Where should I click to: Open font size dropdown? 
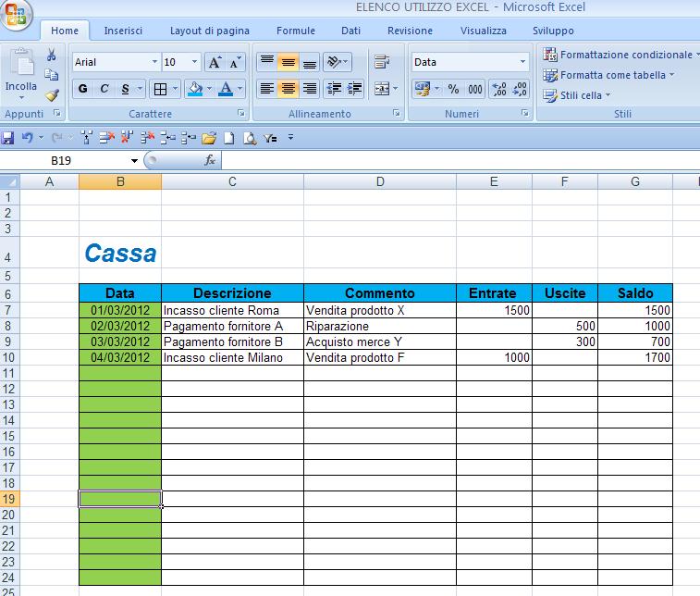[194, 62]
